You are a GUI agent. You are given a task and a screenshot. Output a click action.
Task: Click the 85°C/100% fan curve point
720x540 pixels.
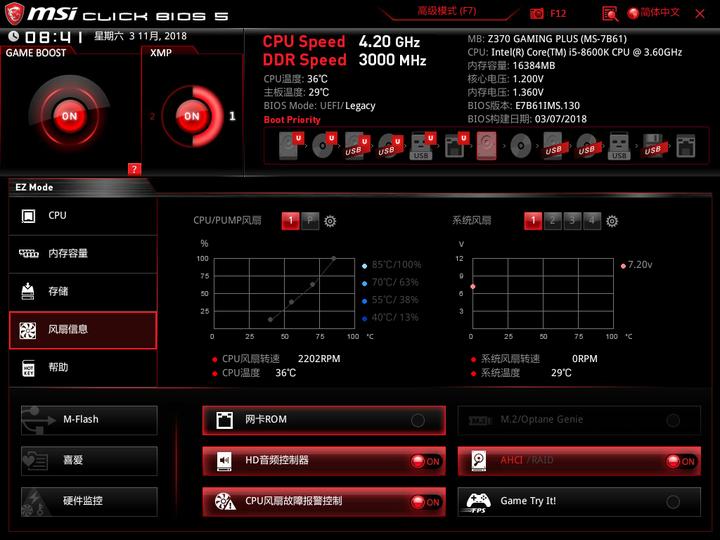click(334, 259)
